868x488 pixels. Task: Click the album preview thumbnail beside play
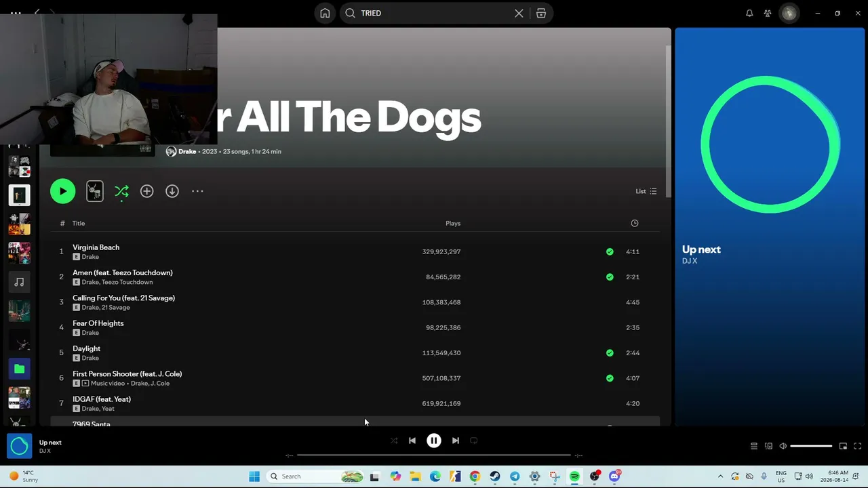coord(95,191)
